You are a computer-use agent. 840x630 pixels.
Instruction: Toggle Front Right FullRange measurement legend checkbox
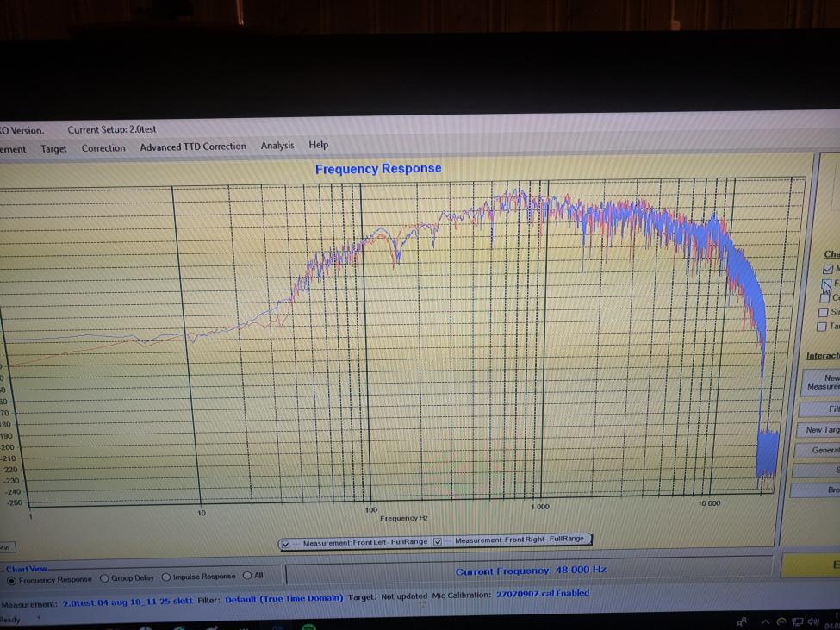click(x=438, y=541)
